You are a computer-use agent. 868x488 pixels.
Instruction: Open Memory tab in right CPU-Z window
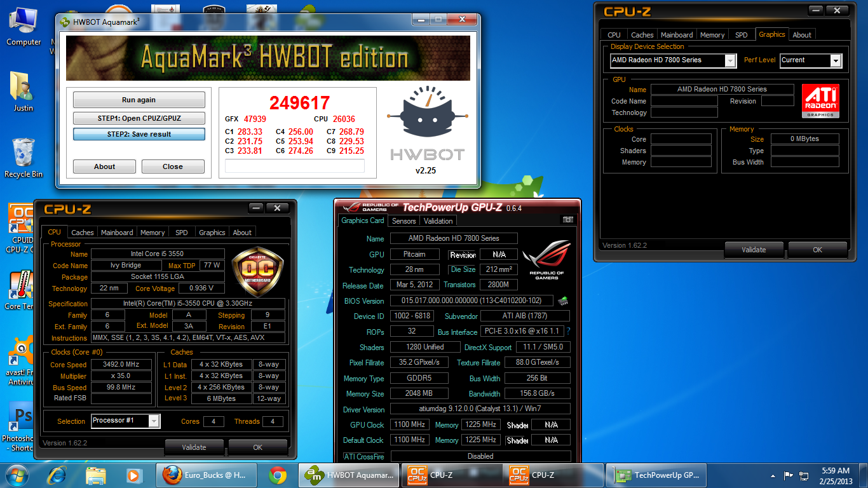(x=712, y=35)
